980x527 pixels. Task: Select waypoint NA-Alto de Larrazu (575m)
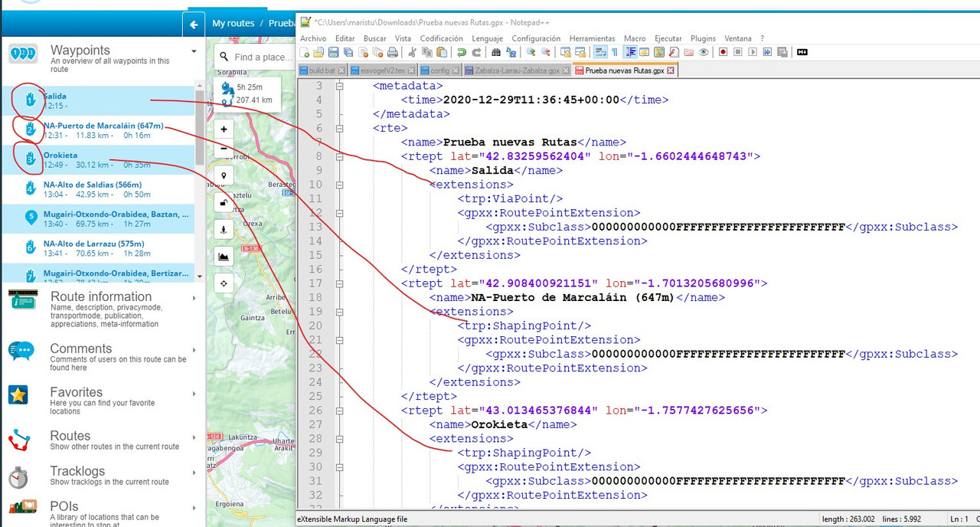[x=98, y=247]
